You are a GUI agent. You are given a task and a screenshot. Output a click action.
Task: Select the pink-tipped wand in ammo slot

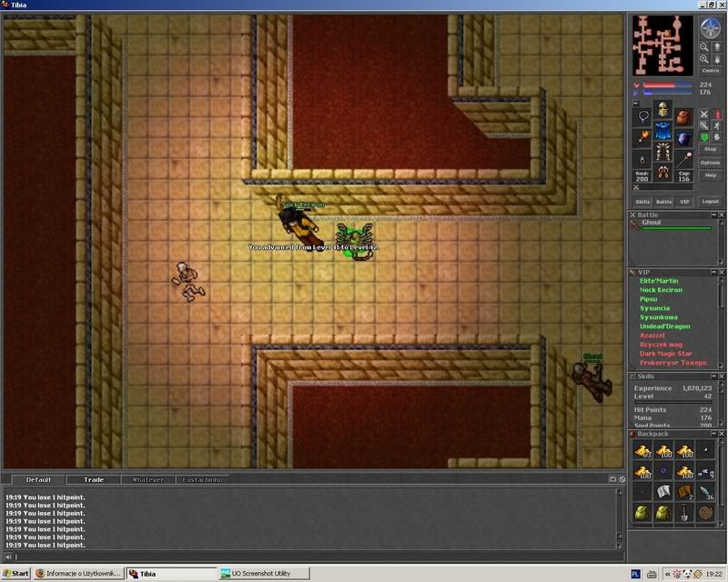click(683, 159)
